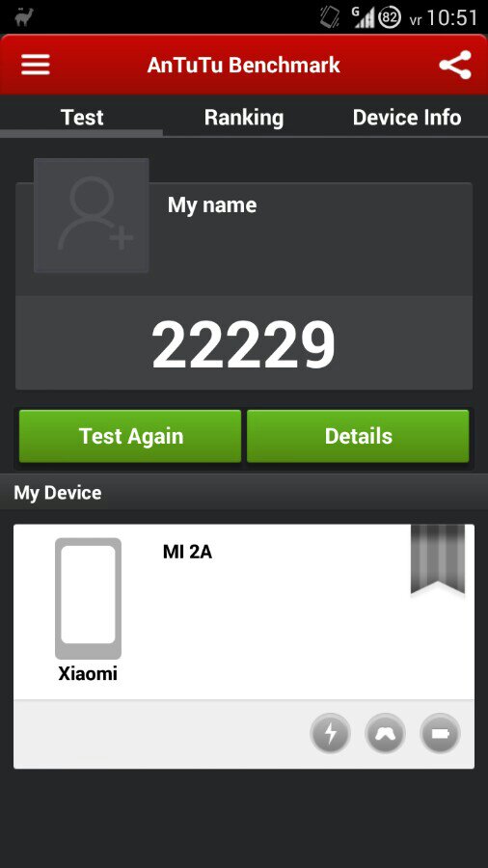Tap the game controller icon
Screen dimensions: 488x868
(385, 734)
